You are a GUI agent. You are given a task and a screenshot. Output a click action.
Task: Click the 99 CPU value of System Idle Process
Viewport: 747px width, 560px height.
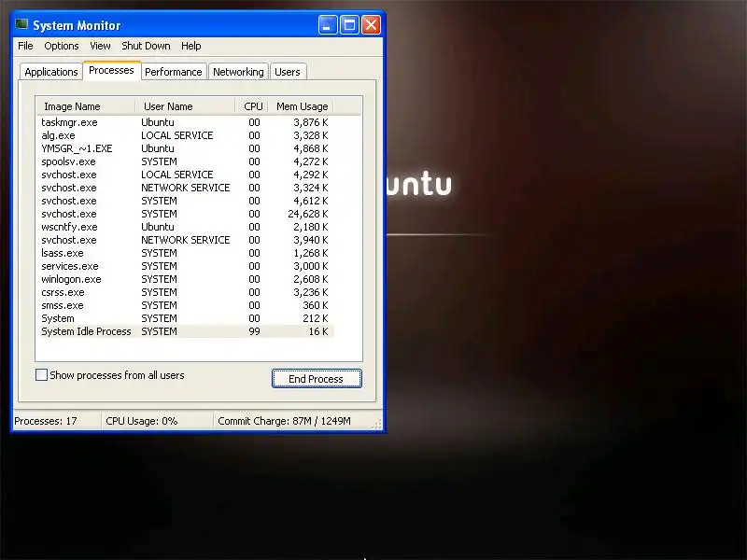(x=254, y=331)
